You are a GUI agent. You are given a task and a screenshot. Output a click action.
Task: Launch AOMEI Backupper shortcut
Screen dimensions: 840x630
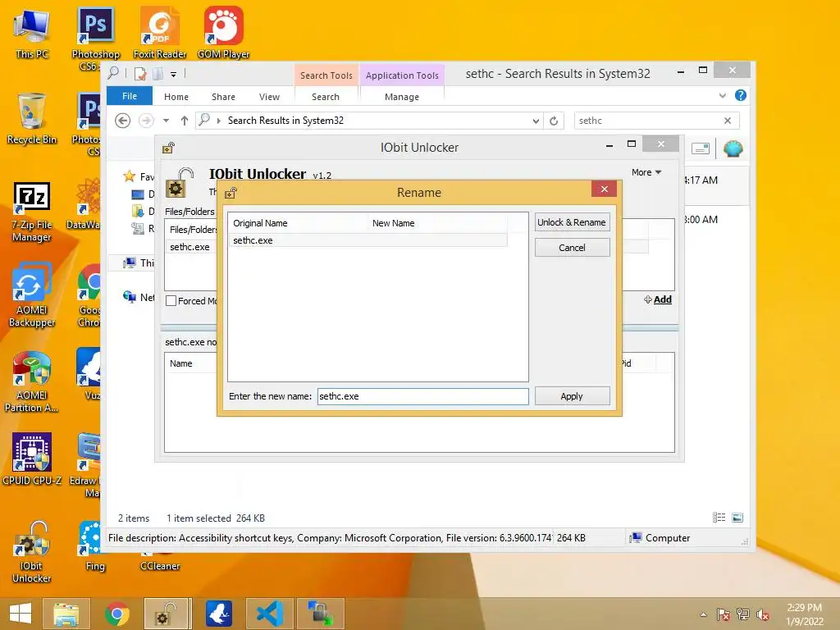pyautogui.click(x=32, y=294)
